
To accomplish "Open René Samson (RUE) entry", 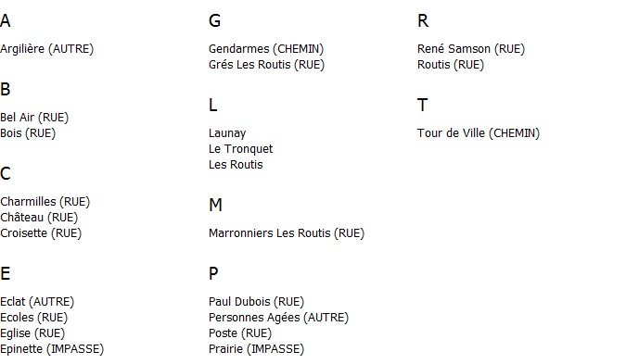I will point(471,49).
